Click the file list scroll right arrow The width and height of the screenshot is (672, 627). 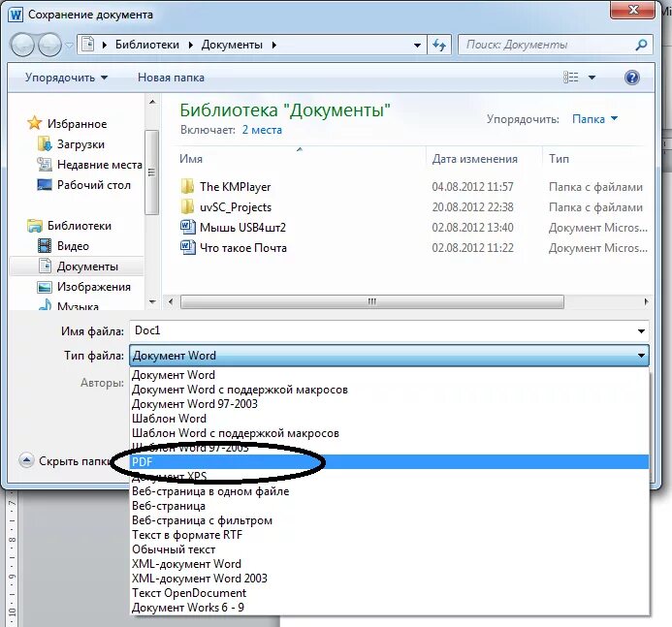point(646,302)
